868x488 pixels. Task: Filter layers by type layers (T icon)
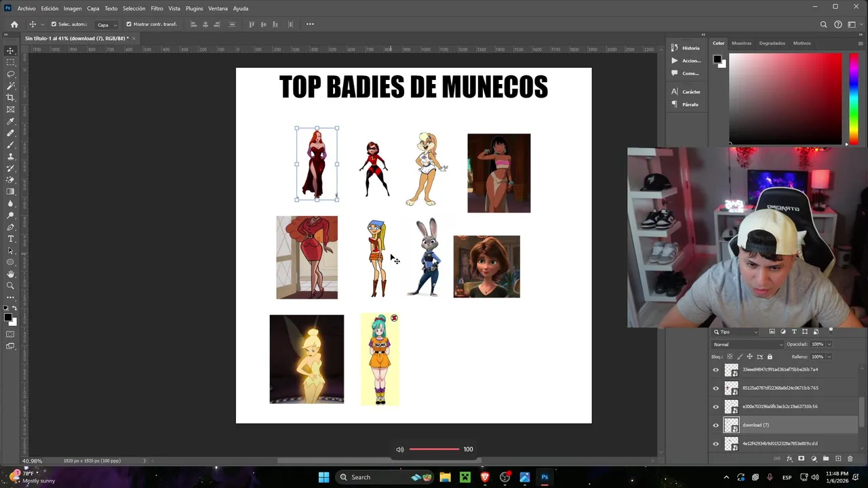(x=794, y=332)
